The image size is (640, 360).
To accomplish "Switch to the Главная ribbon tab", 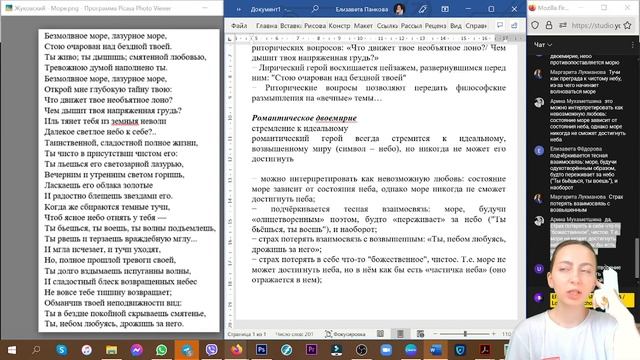I will [x=267, y=25].
